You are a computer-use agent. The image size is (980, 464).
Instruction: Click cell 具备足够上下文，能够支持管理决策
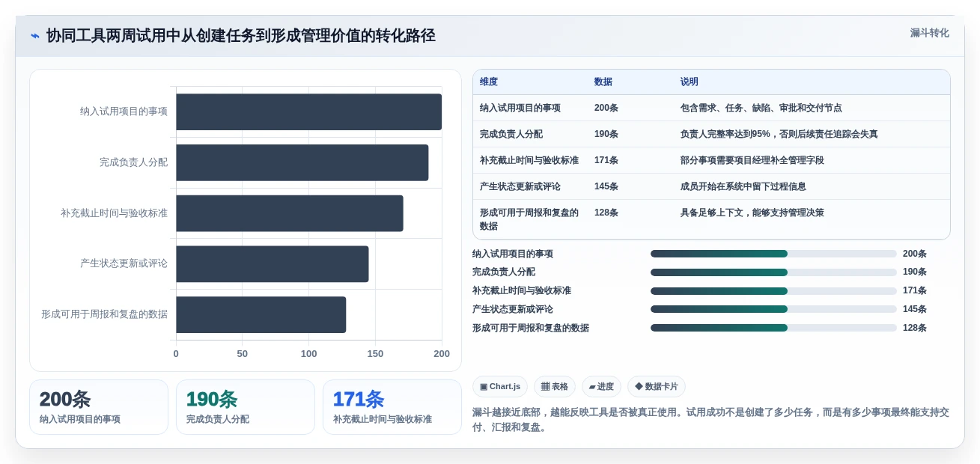752,213
